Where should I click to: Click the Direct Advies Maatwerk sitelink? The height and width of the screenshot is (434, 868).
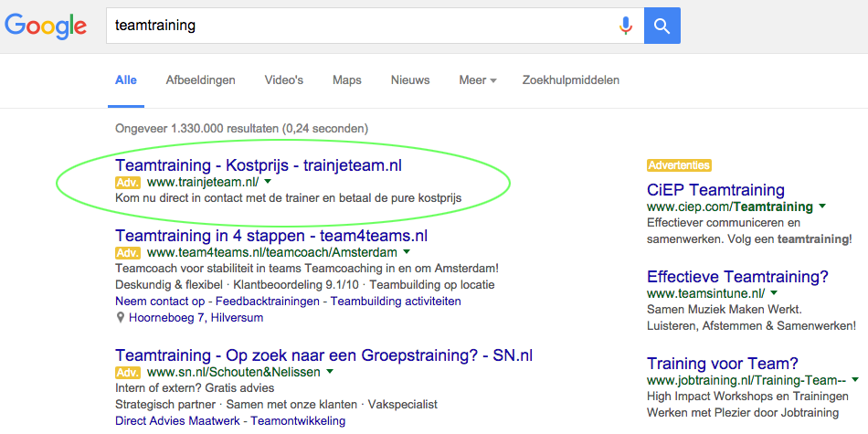[177, 420]
